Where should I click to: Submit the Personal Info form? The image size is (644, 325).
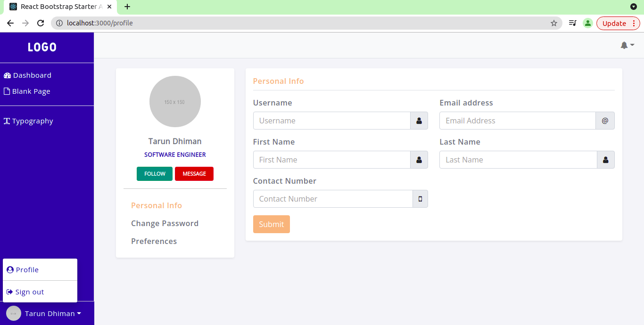pos(271,224)
